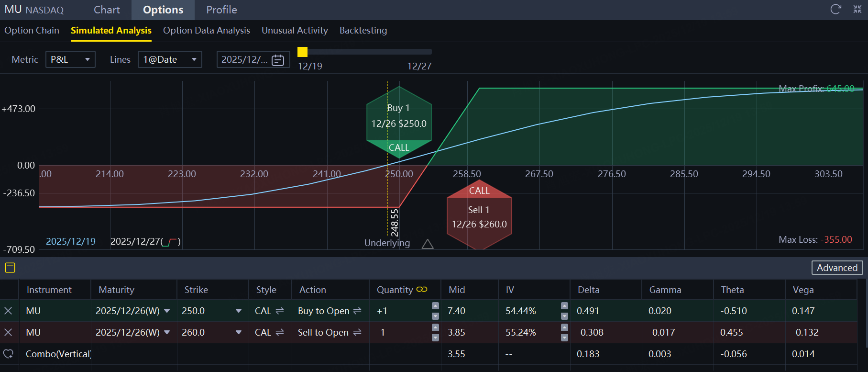Click the yellow date slider handle

point(302,52)
